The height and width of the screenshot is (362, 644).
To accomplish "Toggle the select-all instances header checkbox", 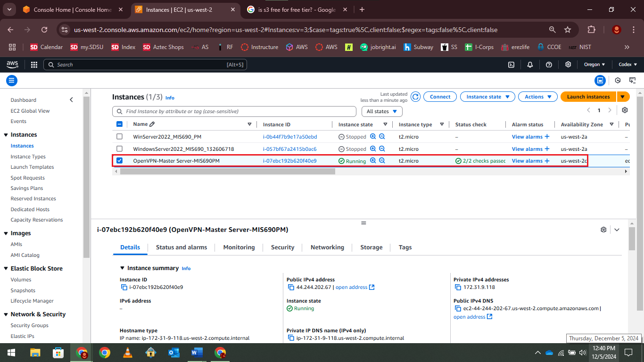I will pos(119,124).
